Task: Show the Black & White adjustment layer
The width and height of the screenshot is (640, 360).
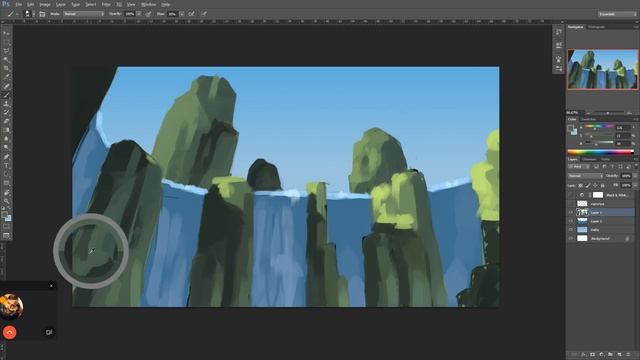Action: (x=570, y=195)
